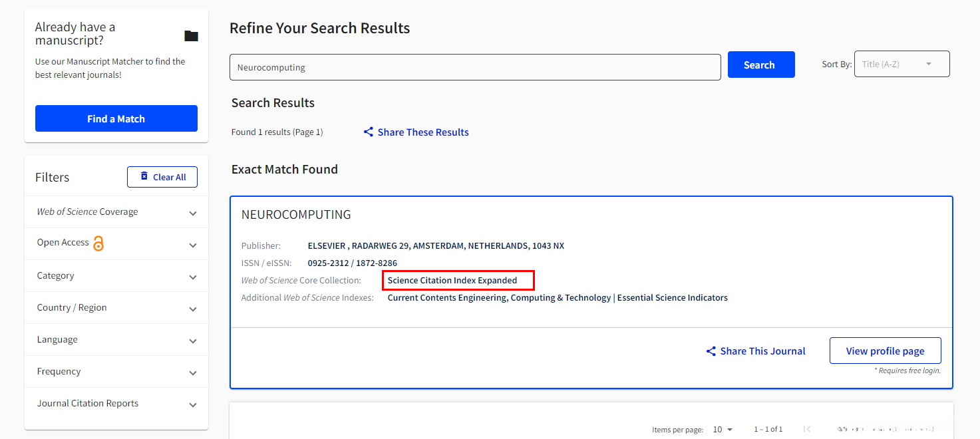The width and height of the screenshot is (980, 439).
Task: Click the share icon beside Share These Results
Action: [368, 132]
